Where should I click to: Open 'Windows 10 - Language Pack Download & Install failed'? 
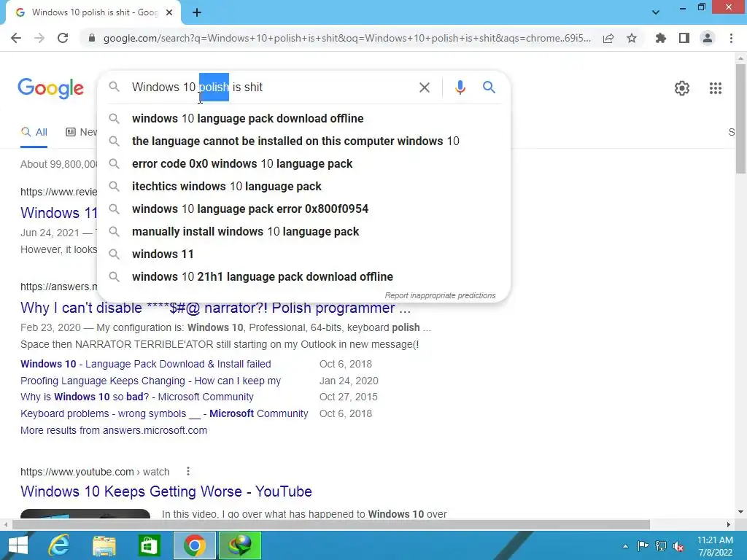146,364
